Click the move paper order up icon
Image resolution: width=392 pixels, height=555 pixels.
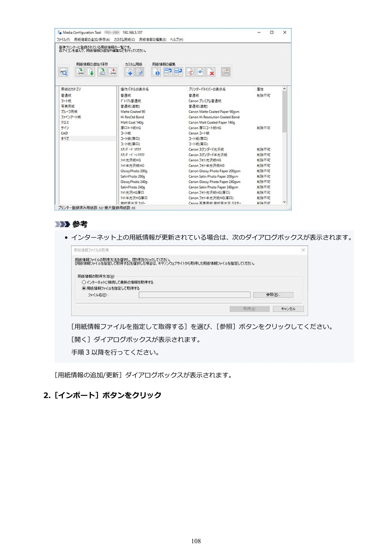pyautogui.click(x=167, y=72)
